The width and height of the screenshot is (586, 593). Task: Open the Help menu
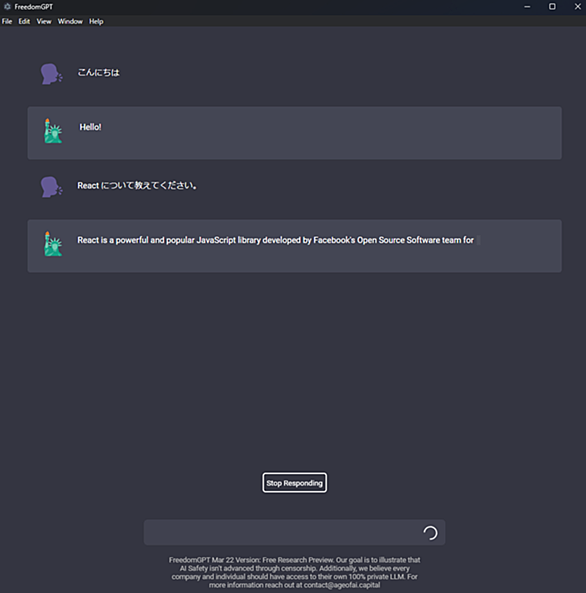pos(96,22)
